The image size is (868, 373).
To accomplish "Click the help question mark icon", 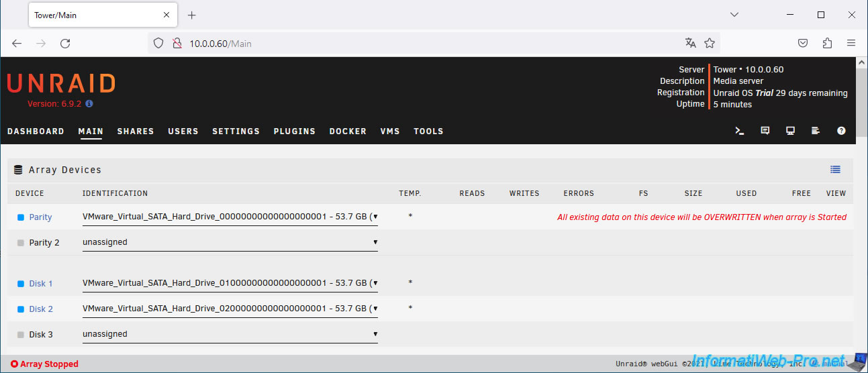I will (x=841, y=131).
